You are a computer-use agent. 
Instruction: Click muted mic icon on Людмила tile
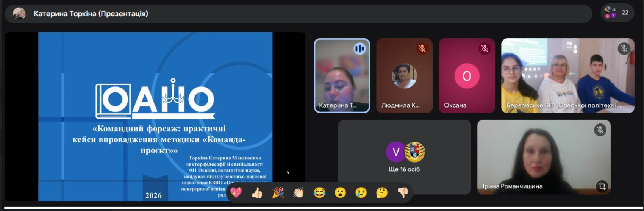pyautogui.click(x=422, y=48)
